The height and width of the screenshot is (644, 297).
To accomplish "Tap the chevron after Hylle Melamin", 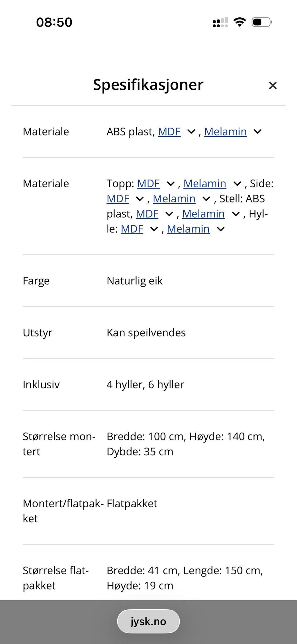I will (x=221, y=229).
